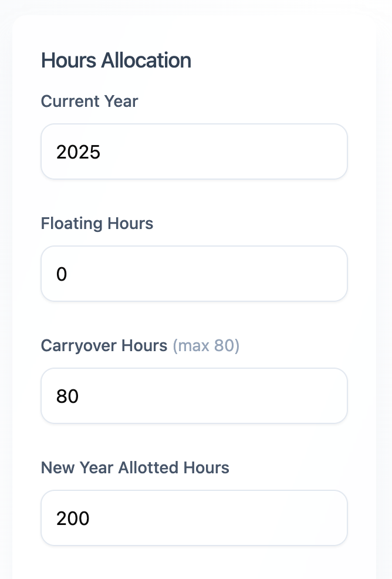Select the Carryover Hours input field
The width and height of the screenshot is (392, 579).
194,396
